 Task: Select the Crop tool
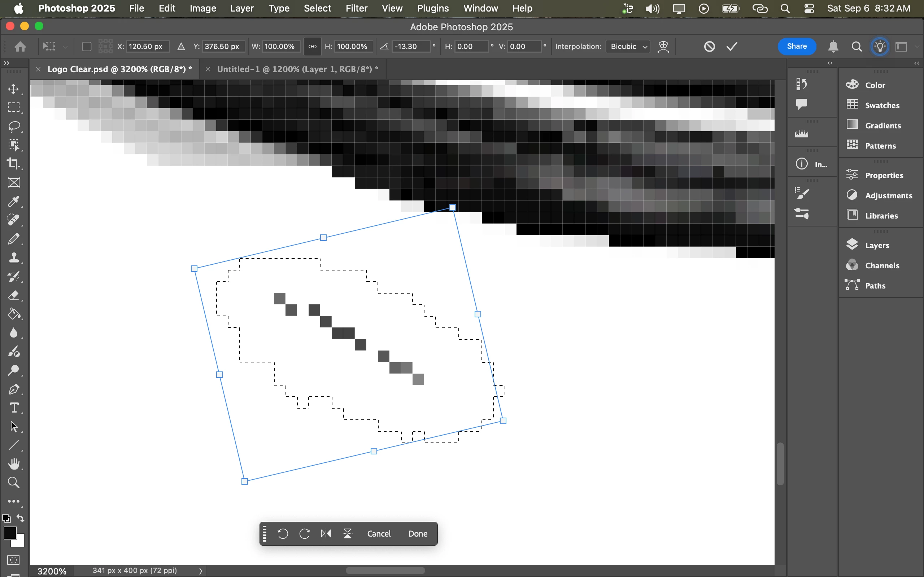pos(14,164)
